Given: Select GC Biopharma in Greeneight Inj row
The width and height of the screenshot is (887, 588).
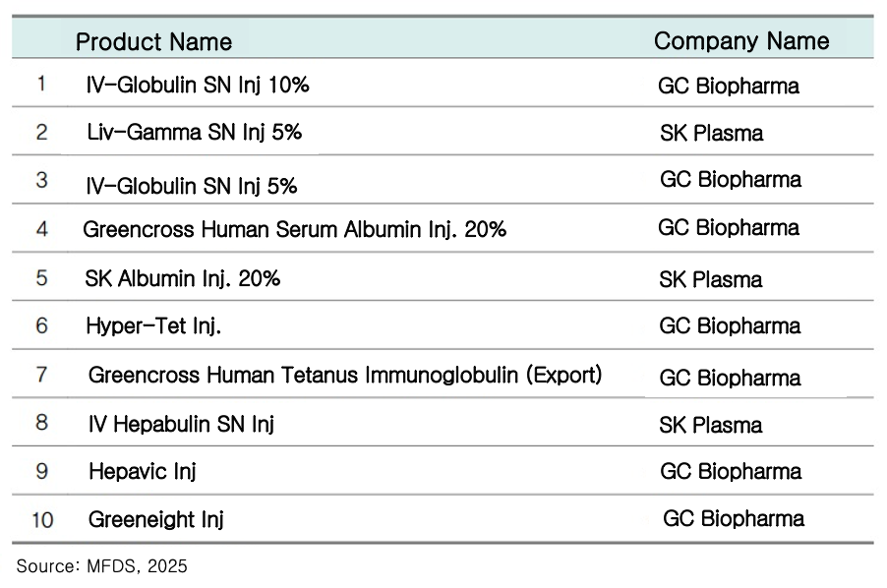Looking at the screenshot, I should (x=734, y=518).
